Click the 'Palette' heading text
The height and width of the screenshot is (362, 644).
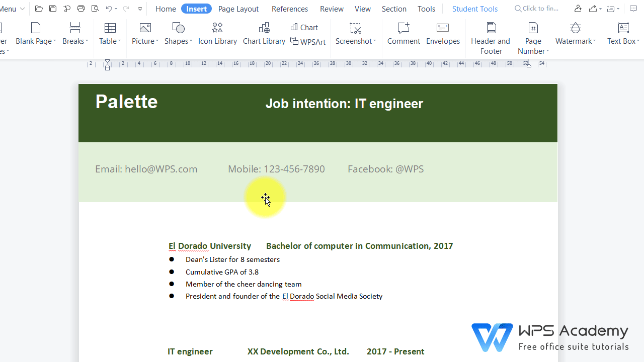(x=126, y=102)
